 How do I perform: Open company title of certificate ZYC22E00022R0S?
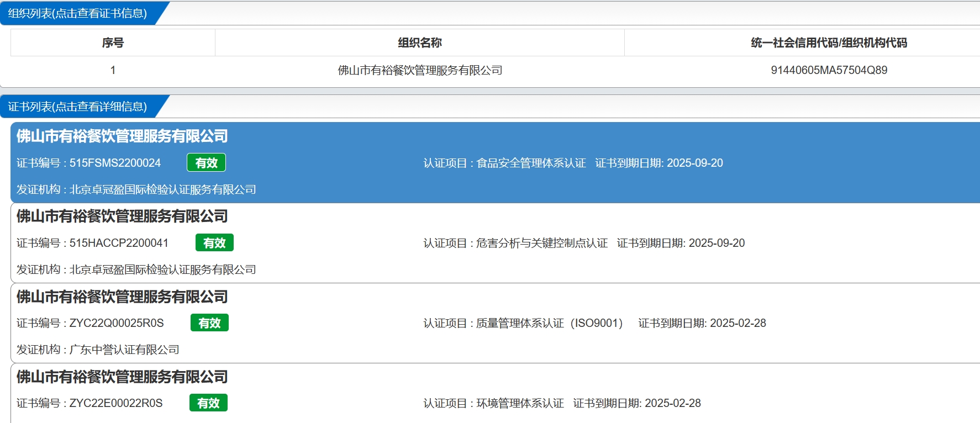pyautogui.click(x=122, y=377)
